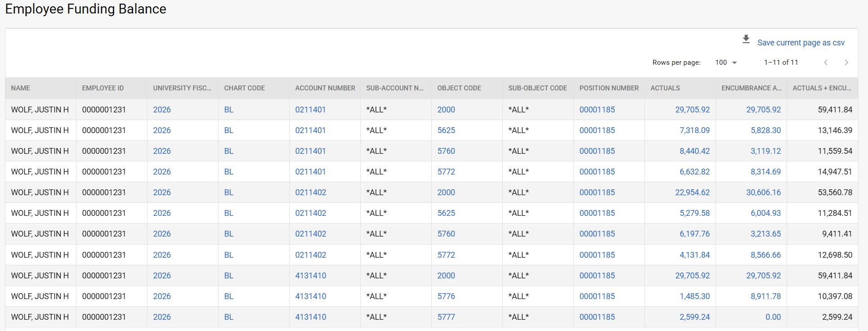
Task: Click actuals amount 4,131.84 link
Action: (694, 255)
